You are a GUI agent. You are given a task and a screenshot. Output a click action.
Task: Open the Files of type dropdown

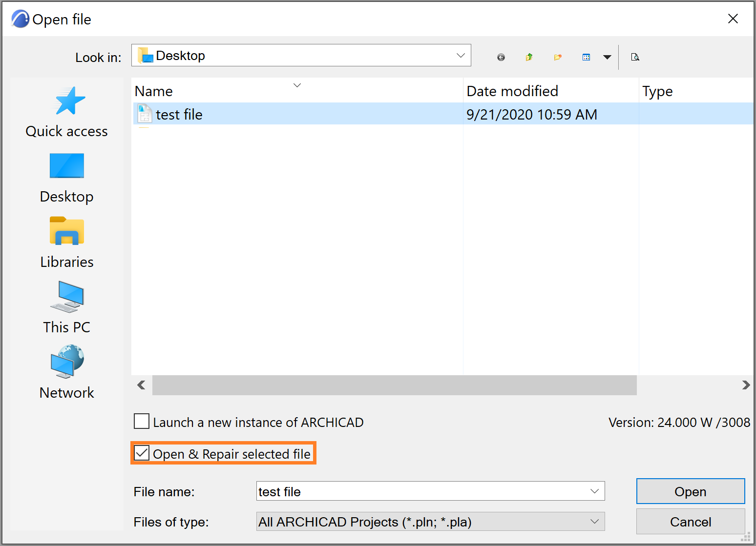tap(430, 522)
